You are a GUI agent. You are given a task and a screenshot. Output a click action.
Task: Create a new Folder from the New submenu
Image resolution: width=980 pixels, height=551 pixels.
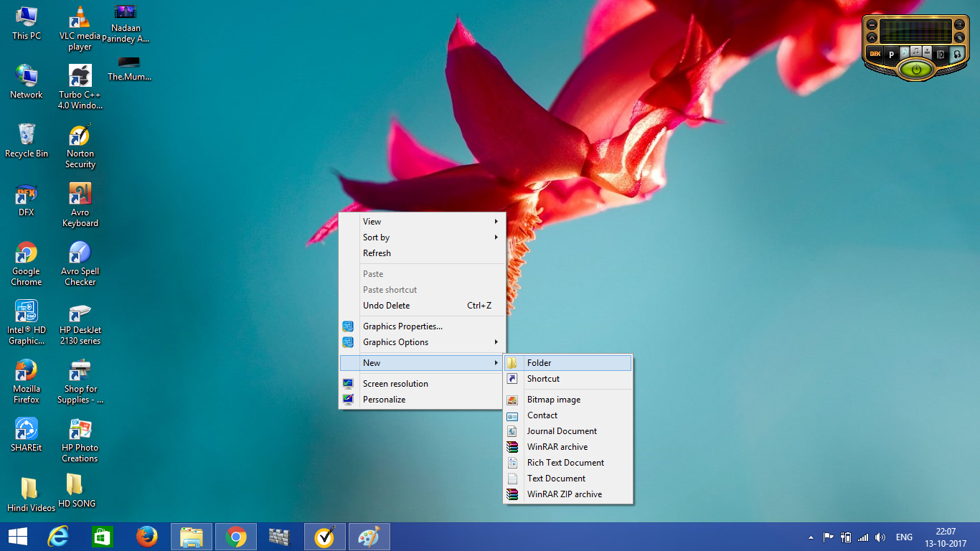coord(540,362)
